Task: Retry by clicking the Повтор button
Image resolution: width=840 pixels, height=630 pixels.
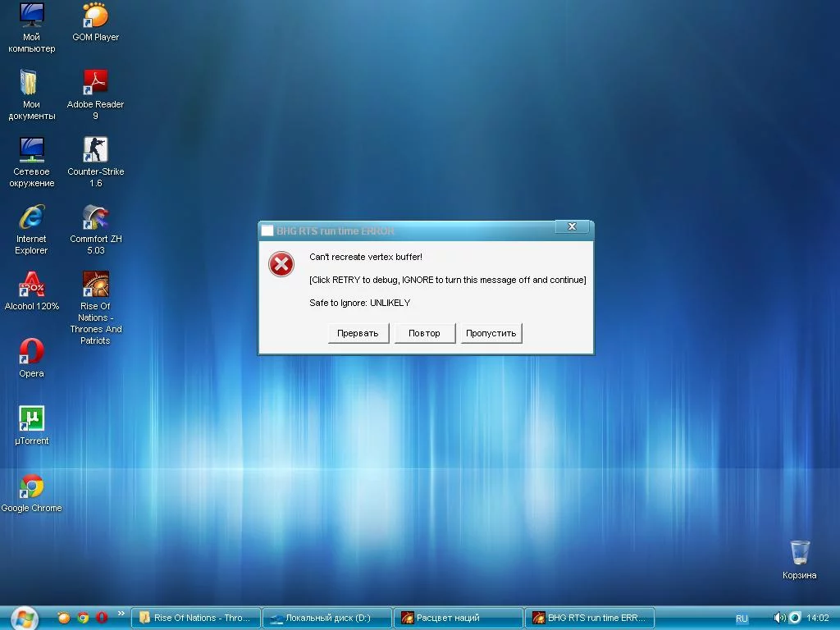Action: pos(424,333)
